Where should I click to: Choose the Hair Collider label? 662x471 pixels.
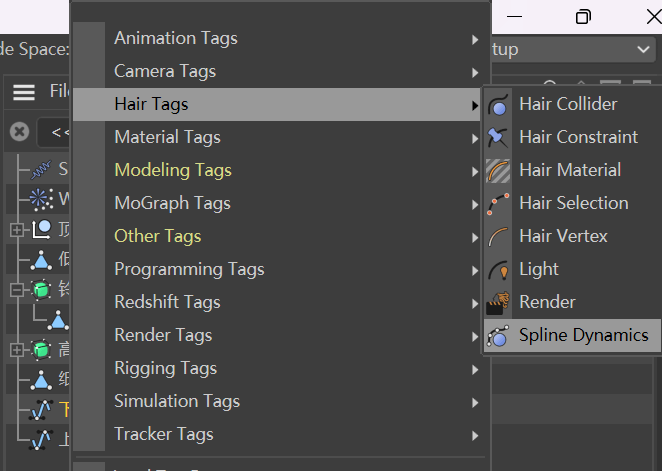[x=568, y=104]
